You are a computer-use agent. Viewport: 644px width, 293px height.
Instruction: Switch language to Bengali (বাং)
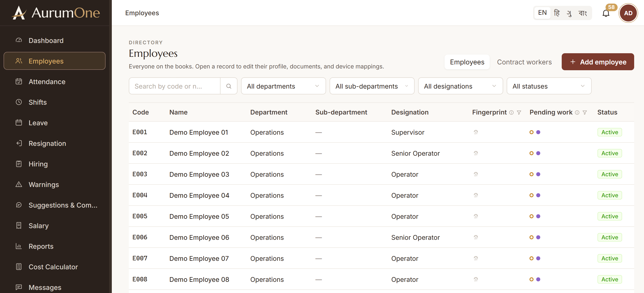click(x=583, y=13)
